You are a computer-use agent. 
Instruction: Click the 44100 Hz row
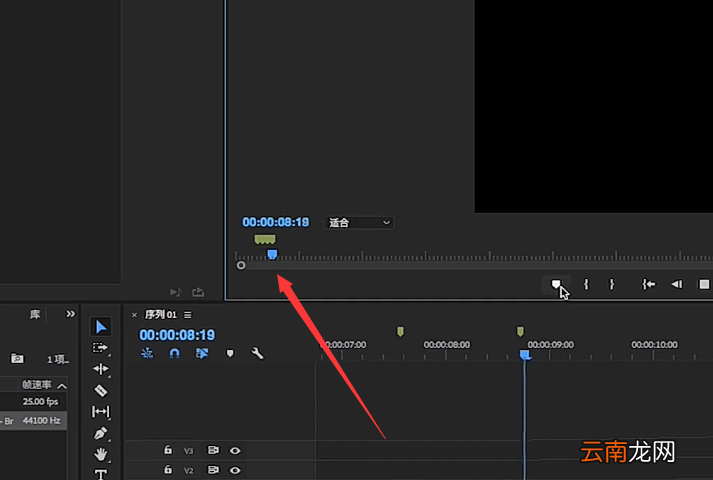[x=34, y=421]
